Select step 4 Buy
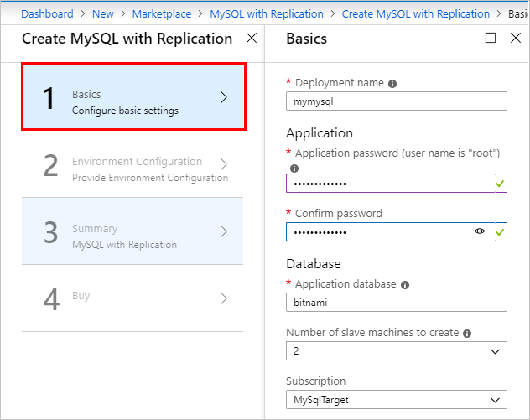The image size is (530, 420). click(x=133, y=298)
